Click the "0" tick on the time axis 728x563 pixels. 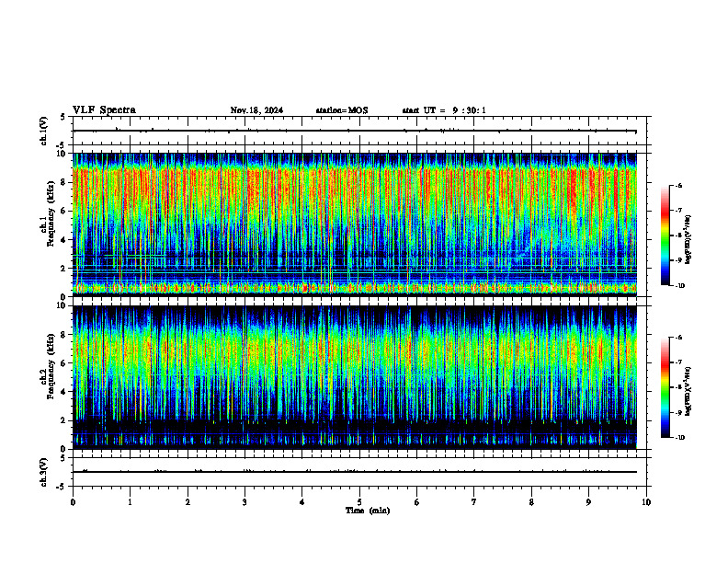[73, 502]
